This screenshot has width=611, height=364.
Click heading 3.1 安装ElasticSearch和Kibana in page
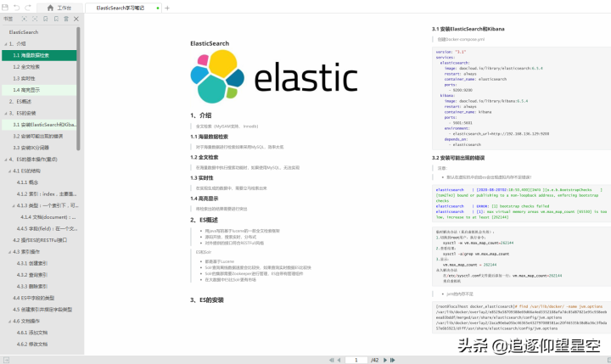click(x=468, y=29)
